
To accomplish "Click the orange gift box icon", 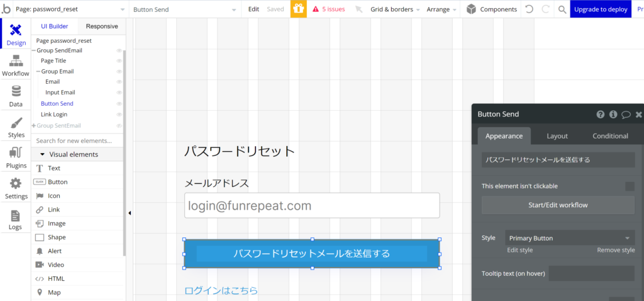I will [x=299, y=9].
